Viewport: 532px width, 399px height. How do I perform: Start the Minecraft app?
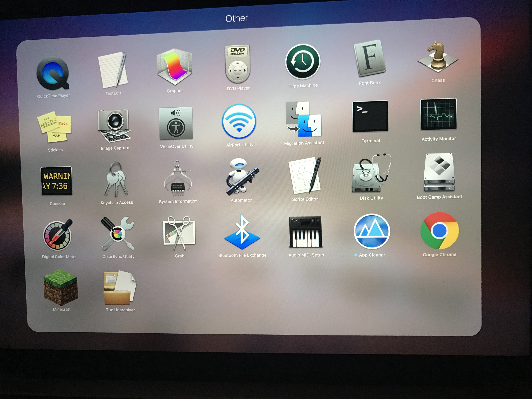pos(61,287)
